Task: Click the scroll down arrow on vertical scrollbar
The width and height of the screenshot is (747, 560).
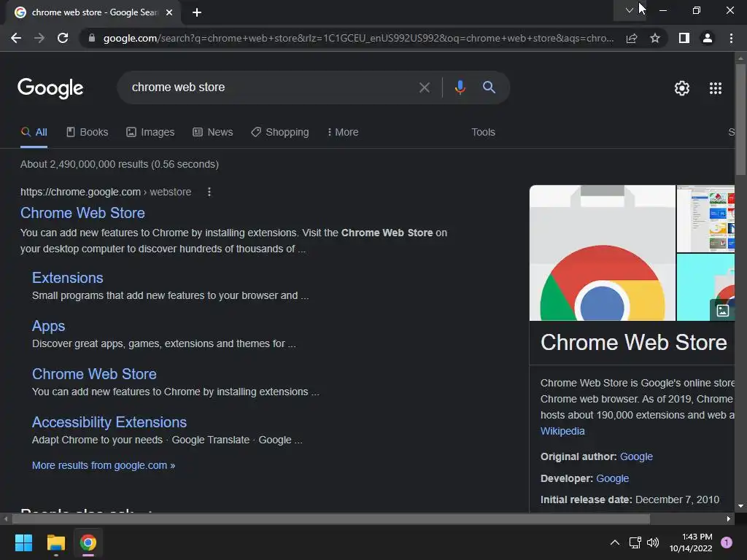Action: coord(740,506)
